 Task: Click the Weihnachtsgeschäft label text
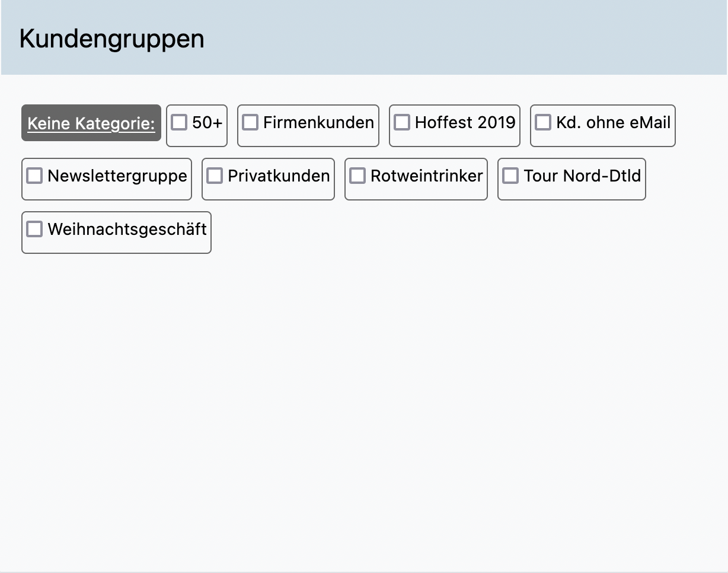pos(127,230)
